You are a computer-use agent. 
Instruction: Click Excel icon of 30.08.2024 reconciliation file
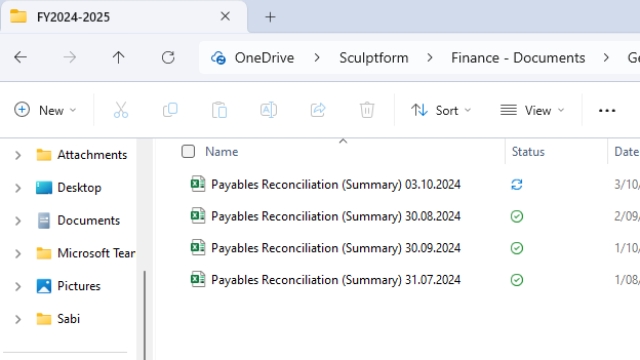198,216
